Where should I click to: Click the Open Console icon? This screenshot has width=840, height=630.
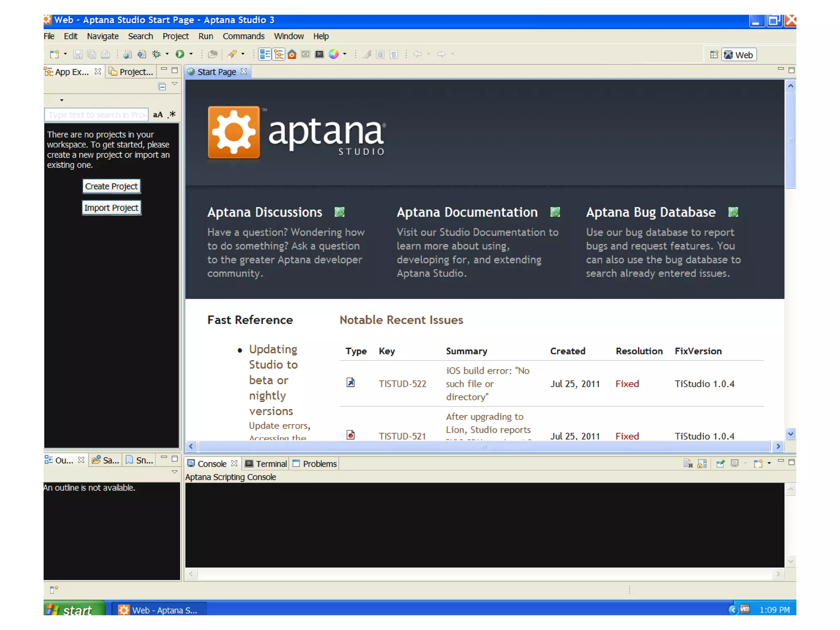[x=758, y=463]
